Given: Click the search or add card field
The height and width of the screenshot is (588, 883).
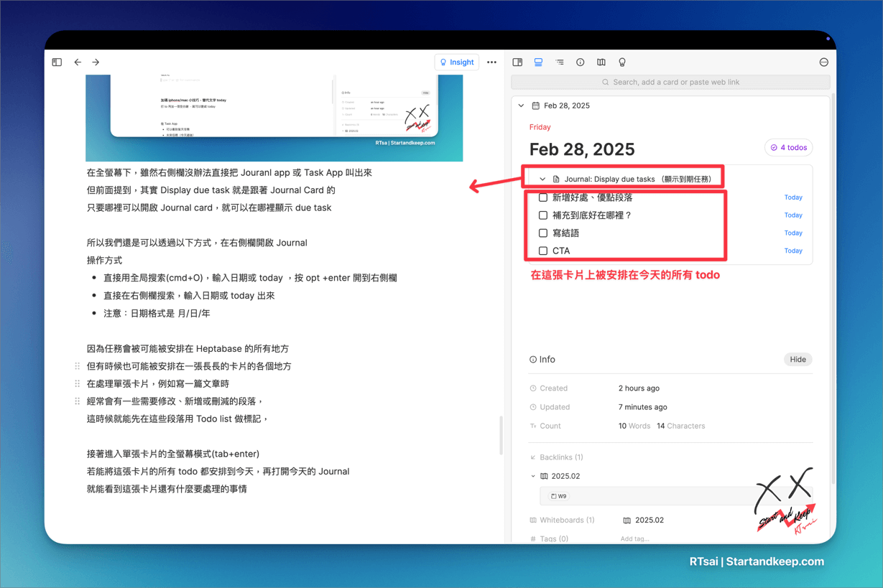Looking at the screenshot, I should coord(670,83).
